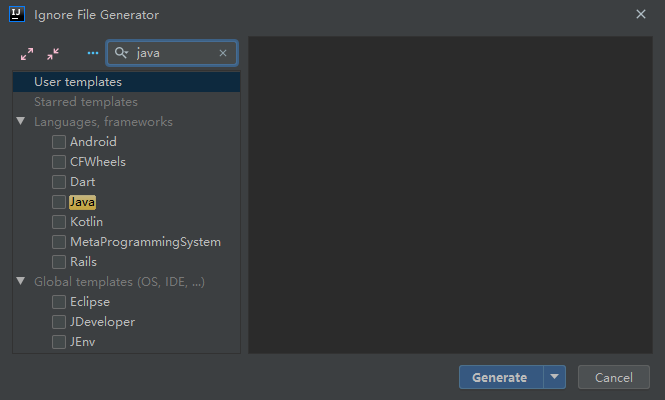Select User templates in the list

[78, 82]
